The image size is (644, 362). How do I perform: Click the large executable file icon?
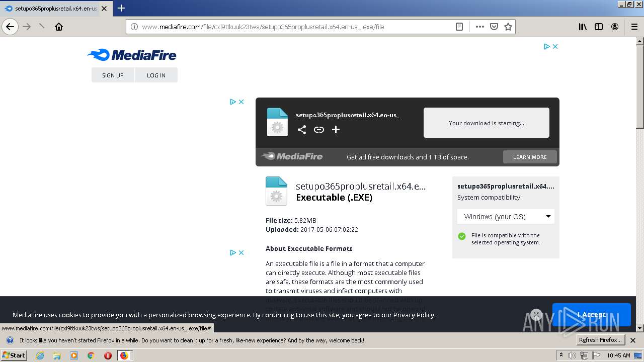coord(276,191)
